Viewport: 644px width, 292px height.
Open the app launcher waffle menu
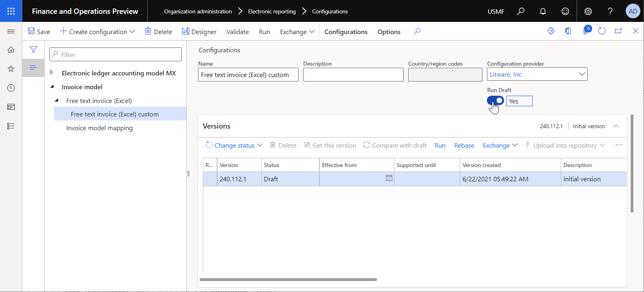(x=11, y=11)
